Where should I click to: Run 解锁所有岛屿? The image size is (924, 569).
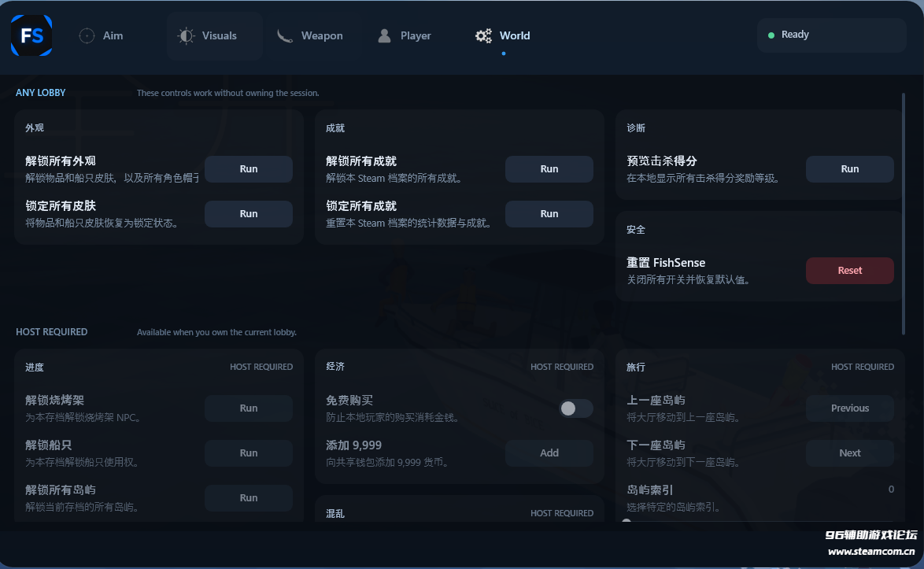click(249, 497)
